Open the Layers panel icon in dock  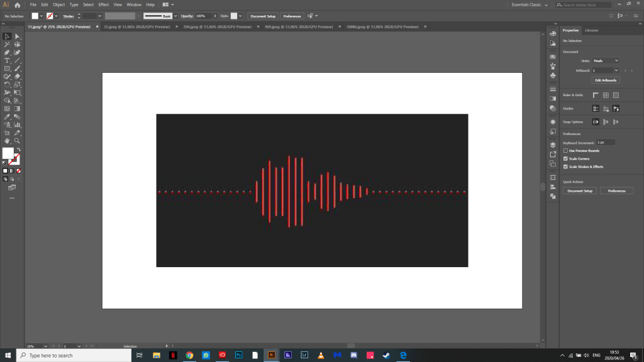tap(552, 144)
